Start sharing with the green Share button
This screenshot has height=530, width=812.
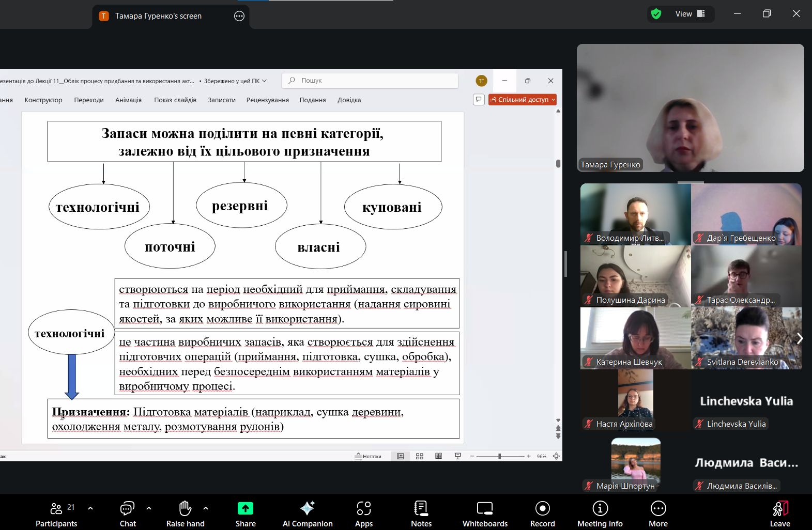pos(246,514)
